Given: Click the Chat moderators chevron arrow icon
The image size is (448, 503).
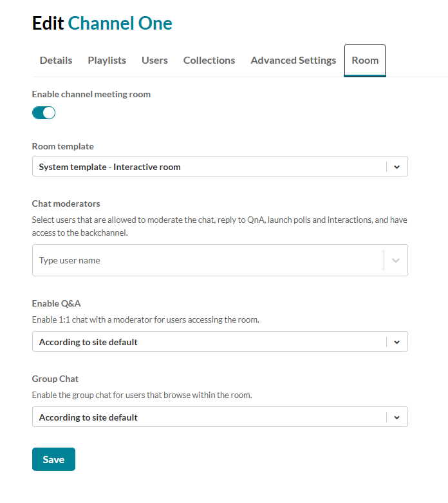Looking at the screenshot, I should pos(397,261).
